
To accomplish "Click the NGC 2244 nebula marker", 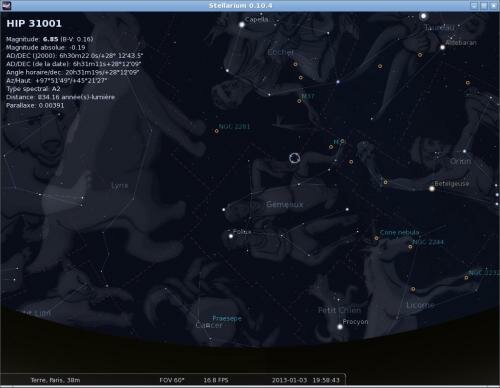I will pyautogui.click(x=410, y=247).
